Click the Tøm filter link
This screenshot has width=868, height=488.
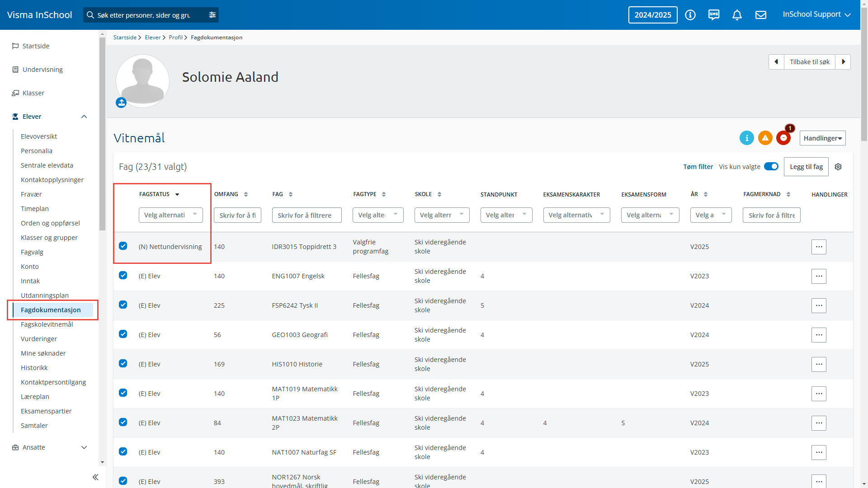pyautogui.click(x=698, y=167)
